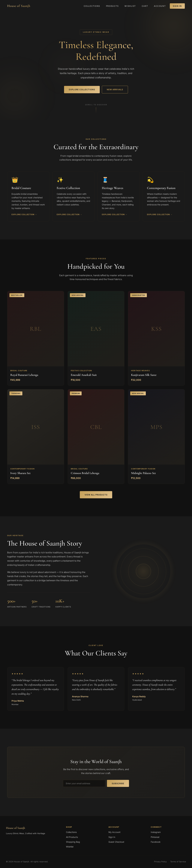Click Explore Collection link under Festive Collection
192x868 pixels.
[x=69, y=215]
